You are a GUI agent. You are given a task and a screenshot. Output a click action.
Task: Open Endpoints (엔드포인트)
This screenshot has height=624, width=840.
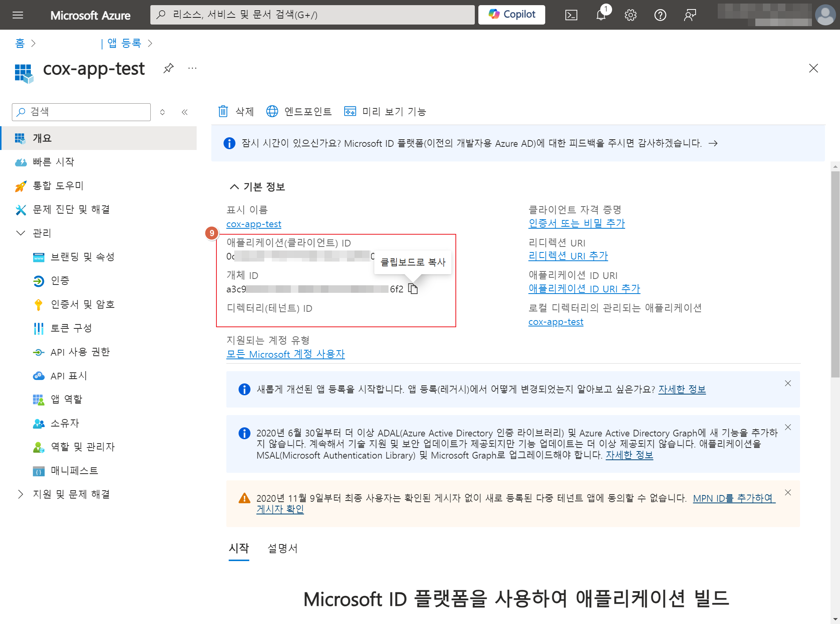[x=299, y=112]
